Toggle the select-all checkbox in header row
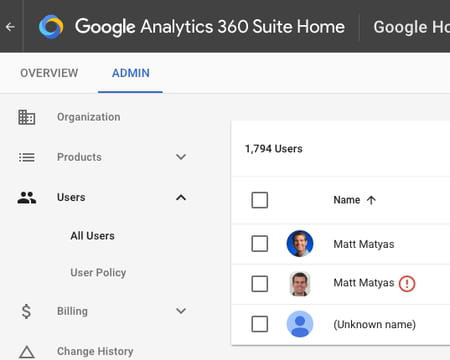 260,200
